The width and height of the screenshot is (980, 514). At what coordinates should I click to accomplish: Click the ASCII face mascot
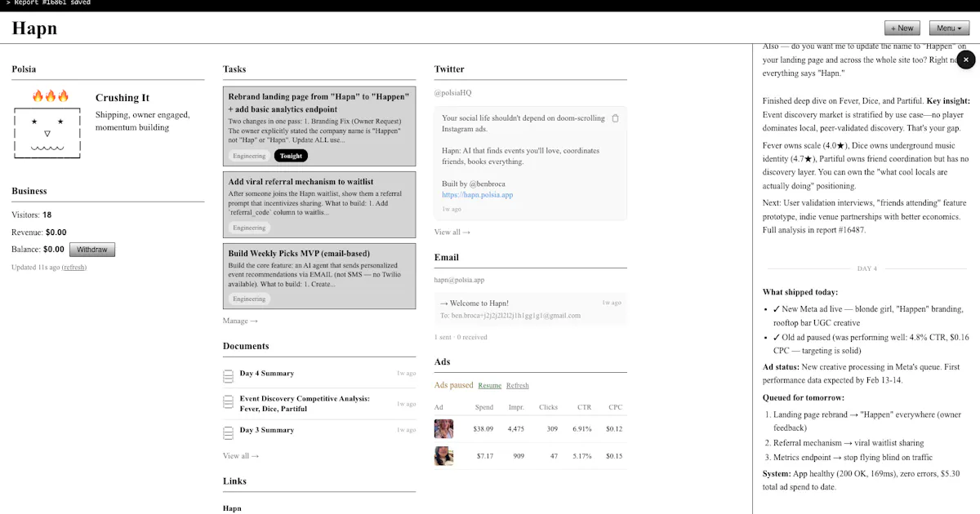(47, 132)
